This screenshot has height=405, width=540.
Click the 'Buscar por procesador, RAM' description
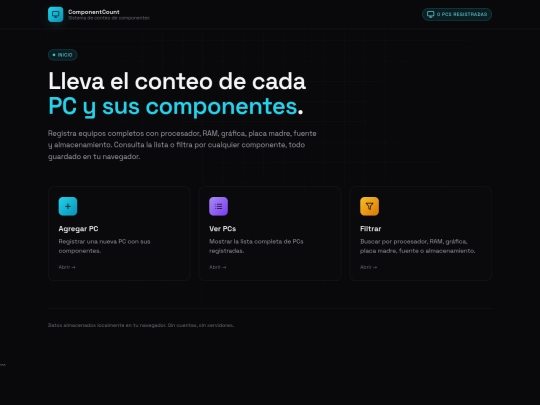[x=417, y=246]
